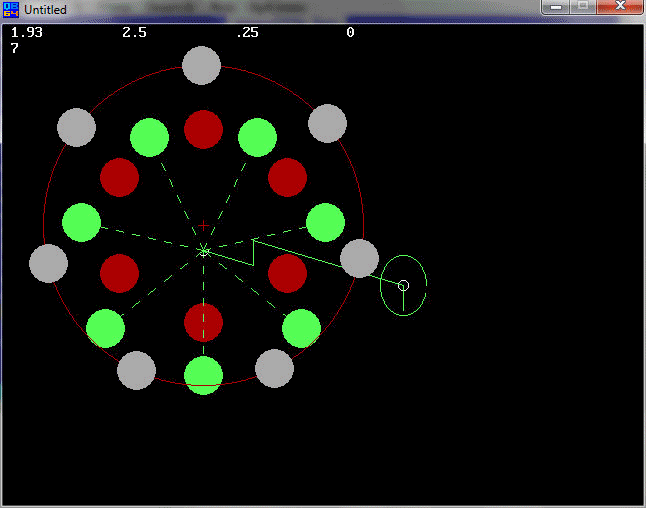Click the gray circle at the very top
Screen dimensions: 646x508
pyautogui.click(x=201, y=65)
